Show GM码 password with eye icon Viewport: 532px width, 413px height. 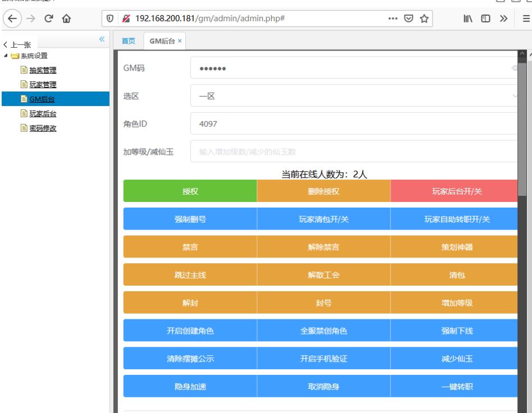click(514, 68)
